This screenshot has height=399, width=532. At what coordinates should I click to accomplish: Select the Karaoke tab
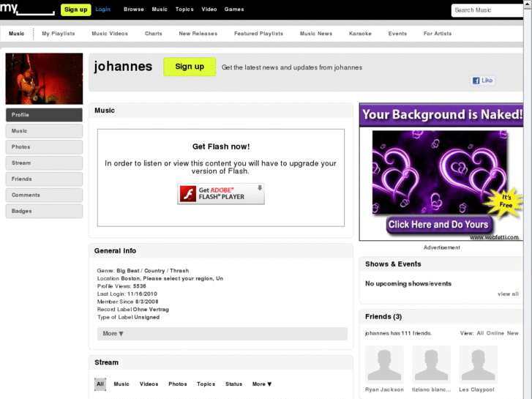[x=360, y=34]
